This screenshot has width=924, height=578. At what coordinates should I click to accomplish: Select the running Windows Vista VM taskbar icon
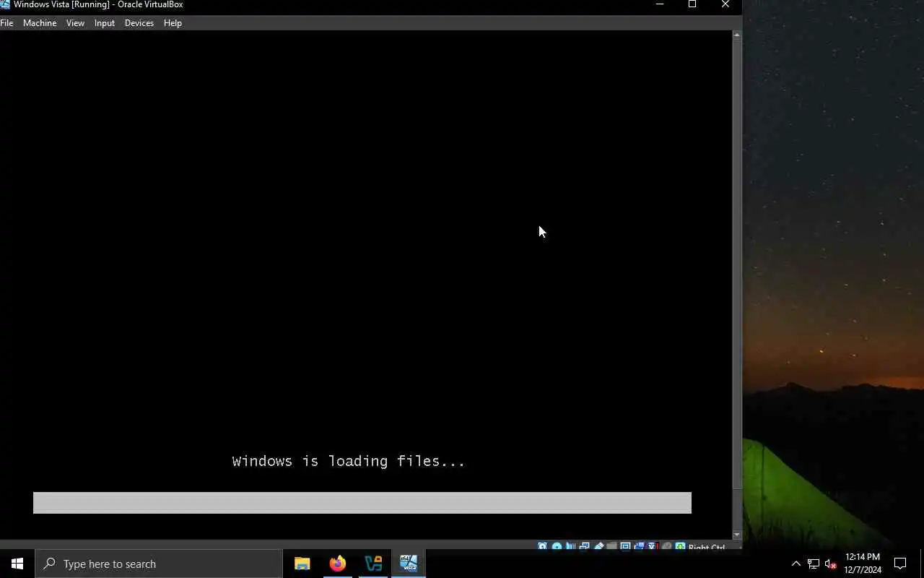coord(409,564)
